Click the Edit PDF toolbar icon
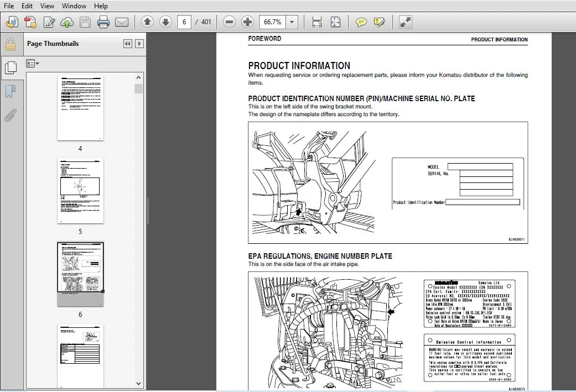The width and height of the screenshot is (576, 392). point(49,22)
